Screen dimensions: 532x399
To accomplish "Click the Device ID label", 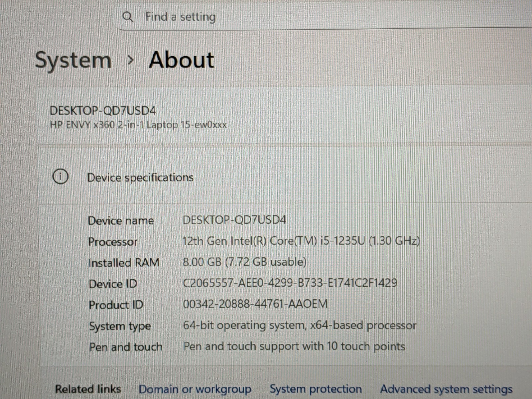I will pos(113,284).
